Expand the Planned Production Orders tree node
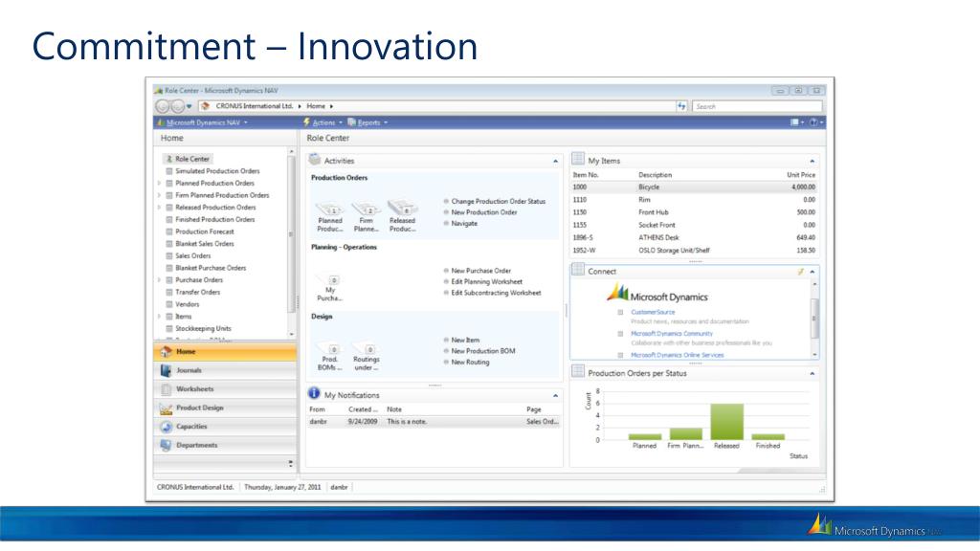This screenshot has width=980, height=551. tap(160, 183)
